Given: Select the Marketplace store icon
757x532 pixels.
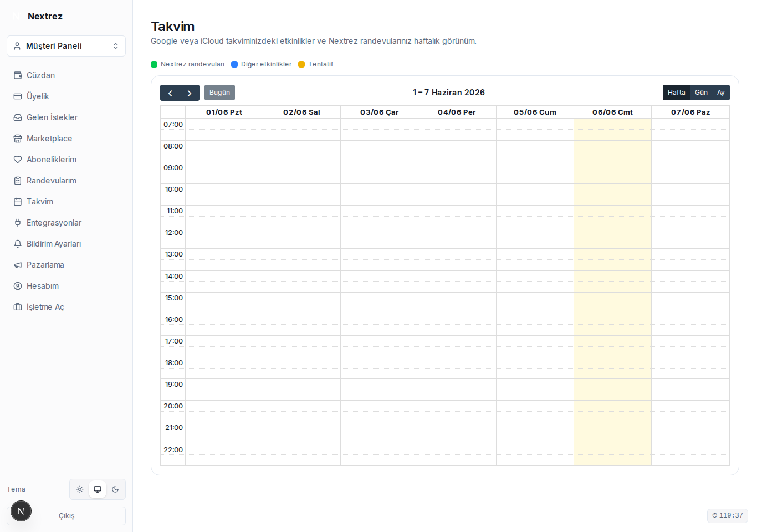Looking at the screenshot, I should [x=18, y=139].
